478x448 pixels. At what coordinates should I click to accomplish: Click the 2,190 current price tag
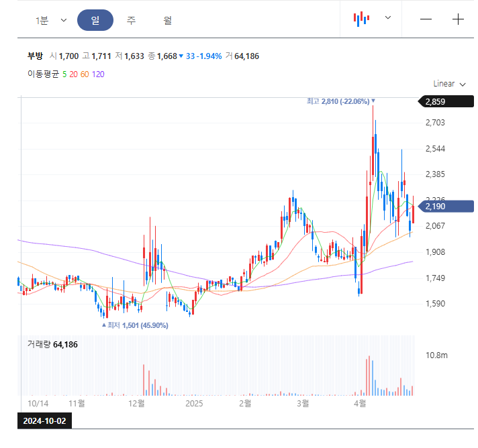[446, 207]
